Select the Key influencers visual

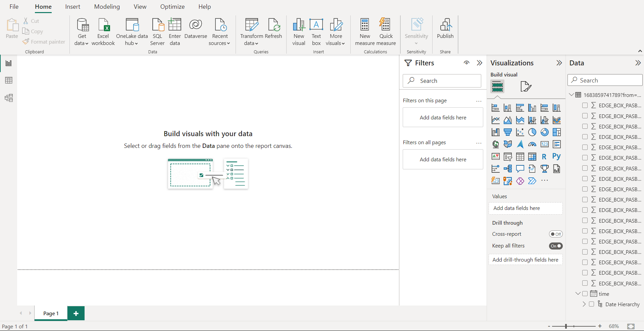click(x=495, y=169)
